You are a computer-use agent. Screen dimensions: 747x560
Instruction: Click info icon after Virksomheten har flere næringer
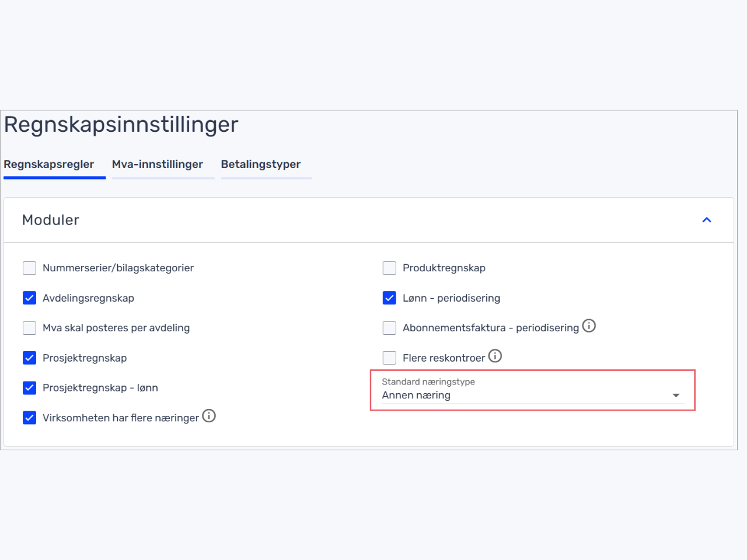click(x=209, y=416)
